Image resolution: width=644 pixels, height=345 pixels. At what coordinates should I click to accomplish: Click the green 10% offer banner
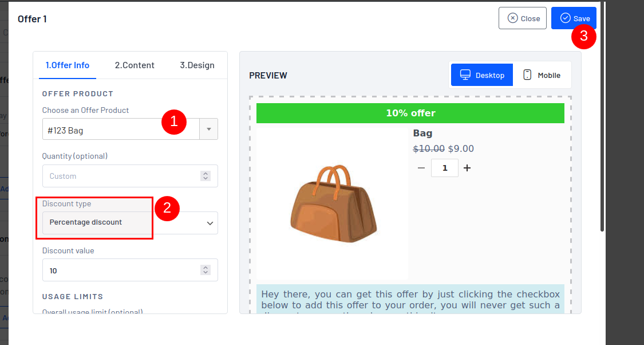[x=410, y=113]
